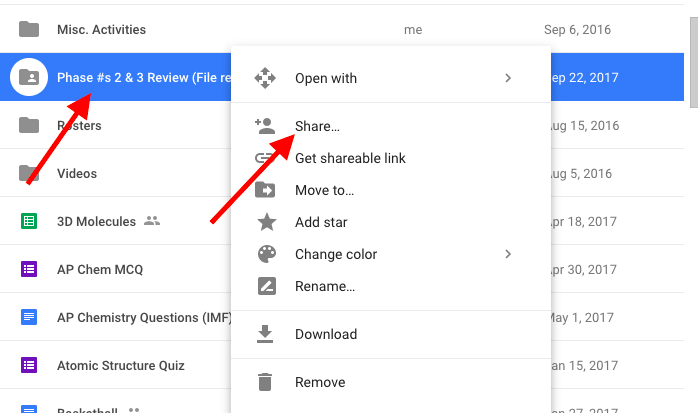Click the green Sheets icon for 3D Molecules
Screen dimensions: 698x413
coord(29,221)
